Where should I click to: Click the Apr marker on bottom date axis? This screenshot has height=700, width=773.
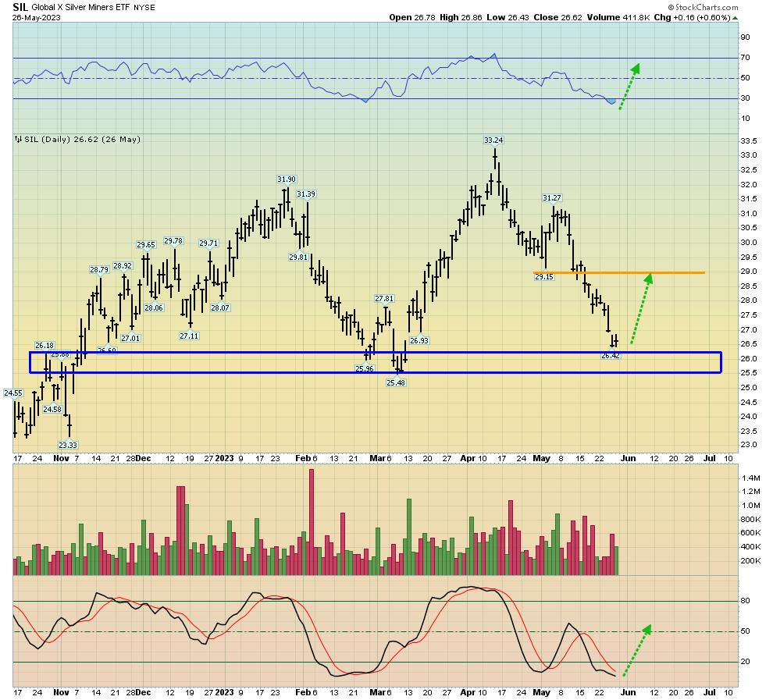point(467,692)
